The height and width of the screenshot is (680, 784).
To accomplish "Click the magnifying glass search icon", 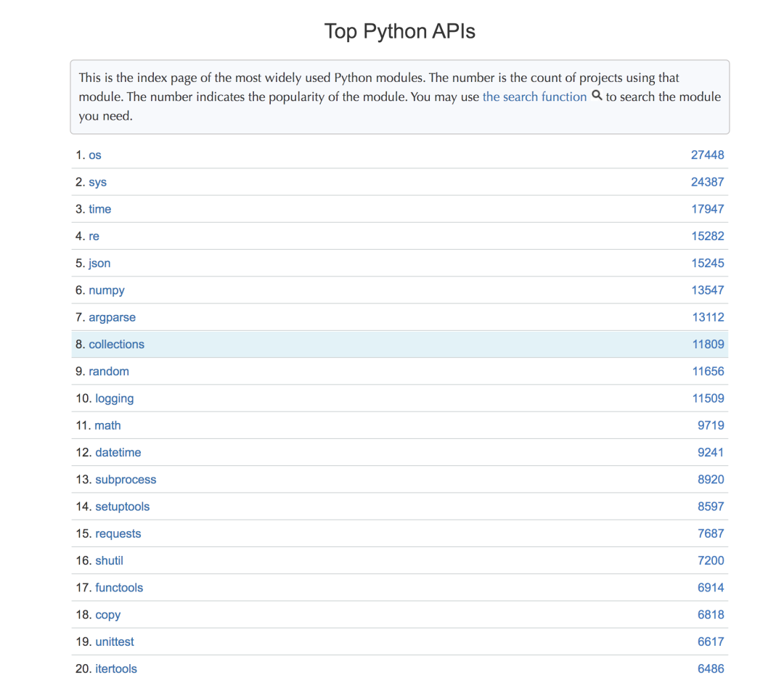I will click(x=597, y=96).
